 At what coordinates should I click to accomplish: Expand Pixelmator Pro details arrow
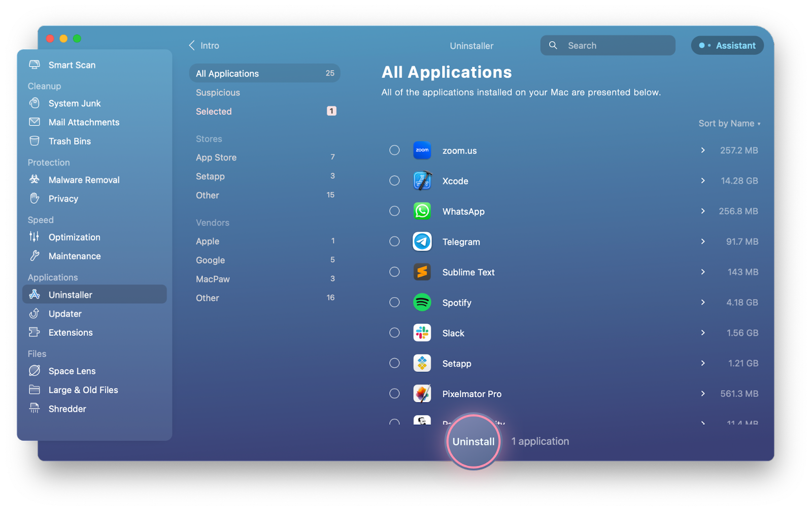pyautogui.click(x=703, y=394)
